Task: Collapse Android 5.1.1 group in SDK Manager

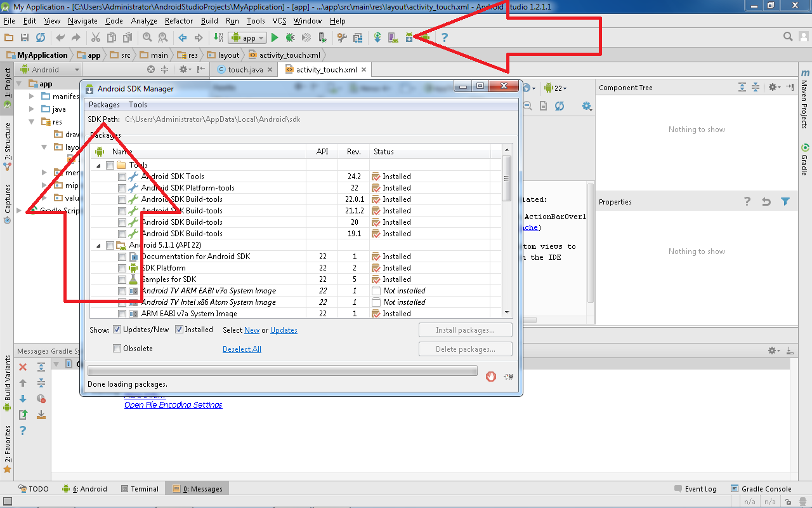Action: [x=98, y=245]
